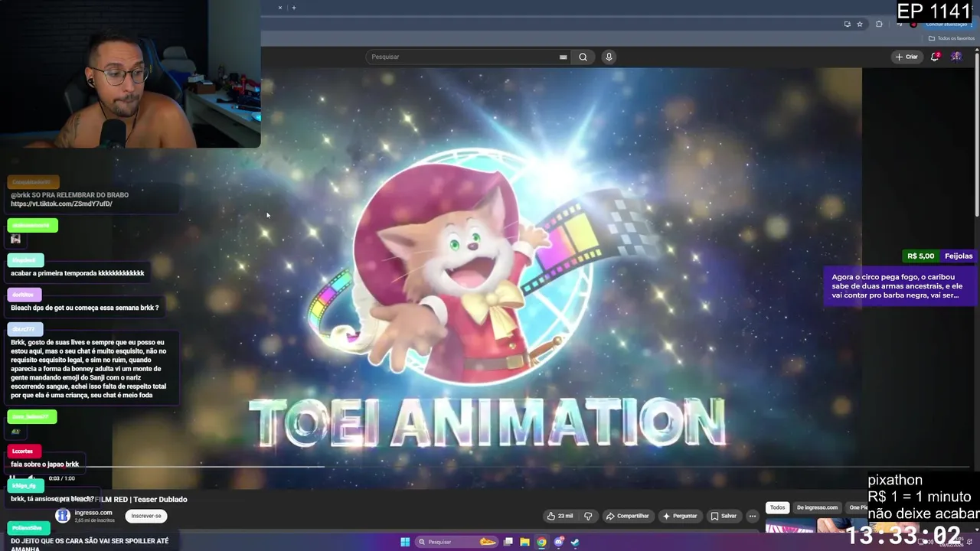Click the YouTube search magnifier button
Viewport: 980px width, 551px height.
click(583, 57)
